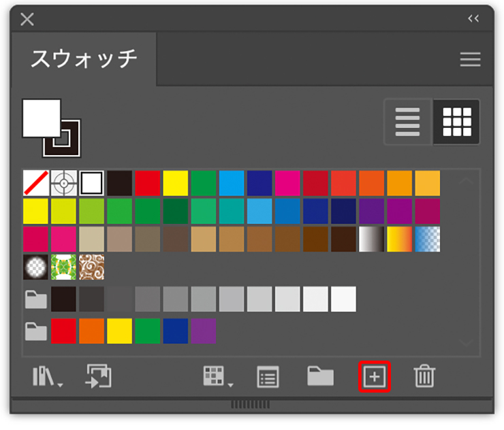Open the Swatch Libraries menu icon

pyautogui.click(x=46, y=377)
